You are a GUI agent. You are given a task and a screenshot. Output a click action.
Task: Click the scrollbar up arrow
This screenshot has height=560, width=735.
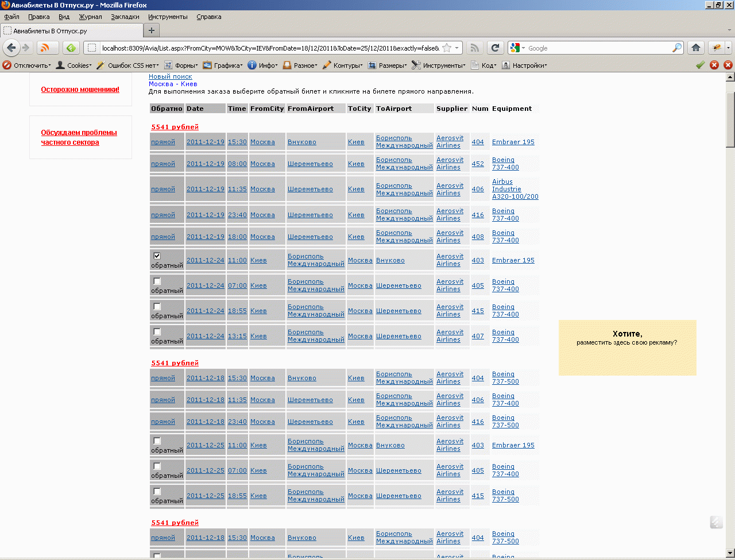click(730, 77)
